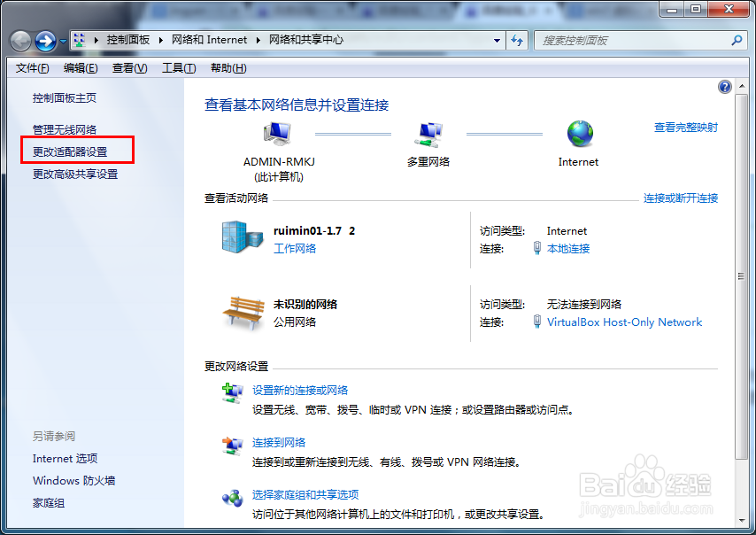Click the blue help question mark icon
756x535 pixels.
[x=724, y=86]
